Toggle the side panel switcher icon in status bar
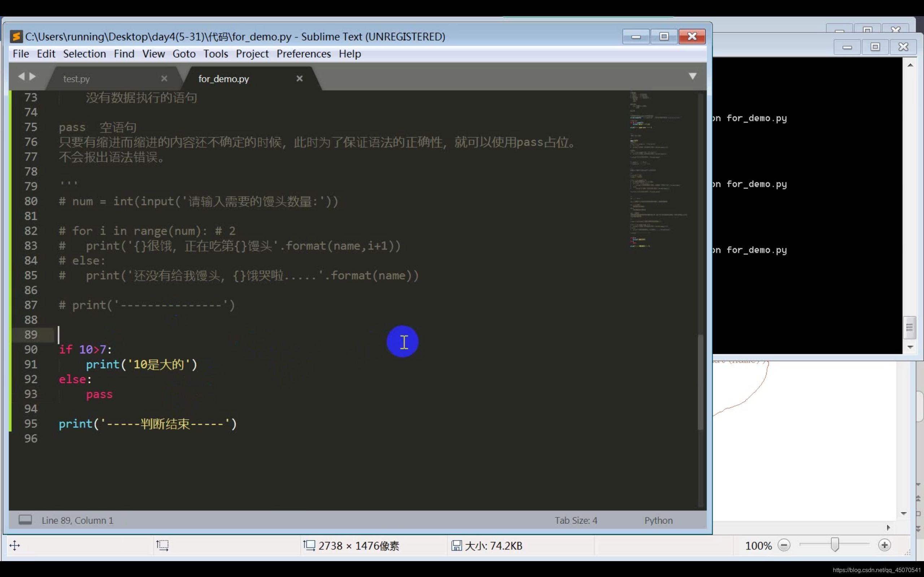Screen dimensions: 924x577 pos(25,520)
